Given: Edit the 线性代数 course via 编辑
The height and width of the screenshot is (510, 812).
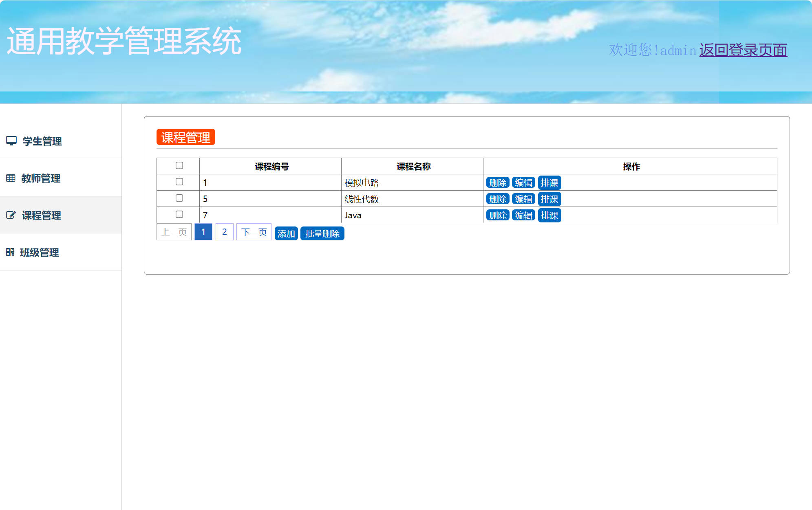Looking at the screenshot, I should [524, 199].
